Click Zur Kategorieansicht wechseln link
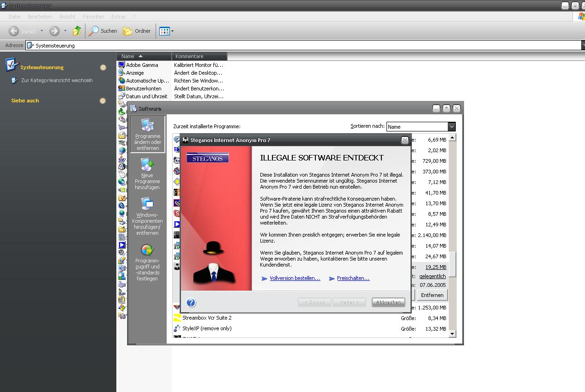The height and width of the screenshot is (392, 585). tap(57, 80)
